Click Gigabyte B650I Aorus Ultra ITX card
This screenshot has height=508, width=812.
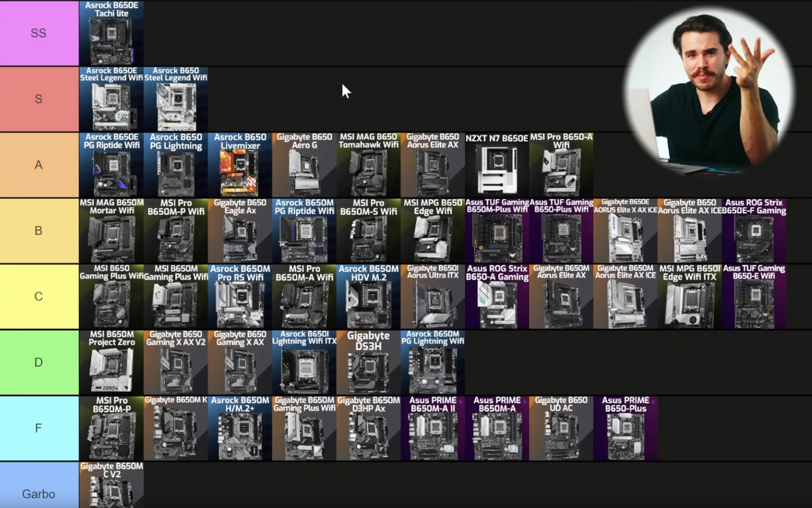pyautogui.click(x=433, y=296)
